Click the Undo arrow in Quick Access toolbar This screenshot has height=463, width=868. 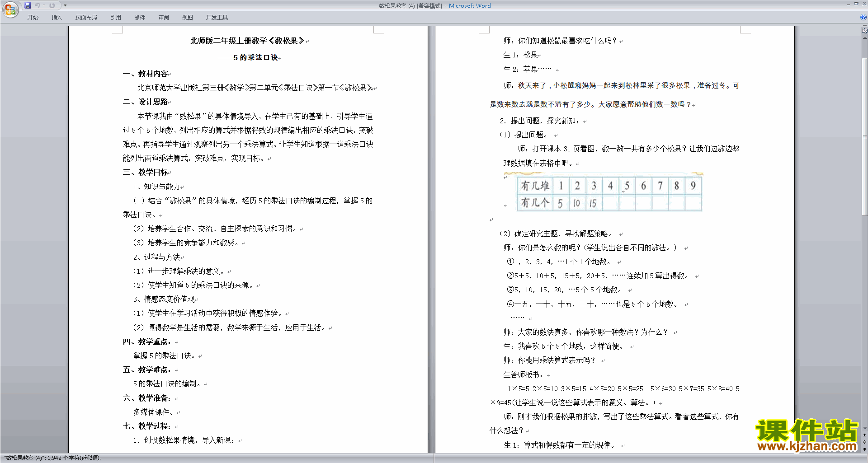click(x=38, y=5)
